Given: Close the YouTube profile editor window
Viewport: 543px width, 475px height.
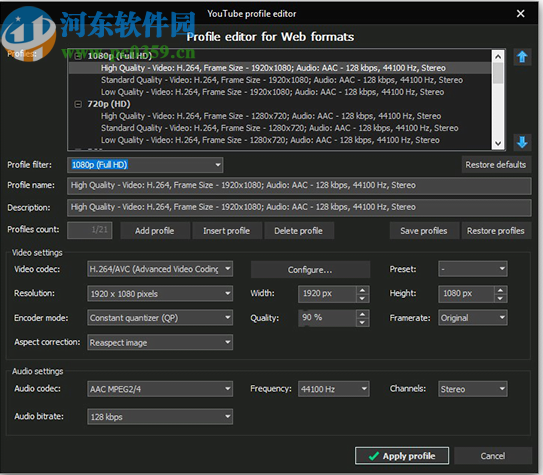Looking at the screenshot, I should pos(520,14).
